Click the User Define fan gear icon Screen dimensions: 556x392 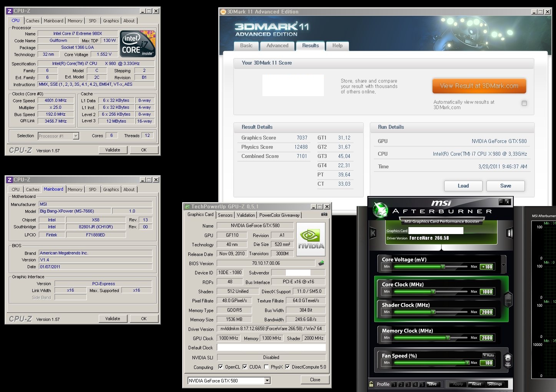[508, 360]
